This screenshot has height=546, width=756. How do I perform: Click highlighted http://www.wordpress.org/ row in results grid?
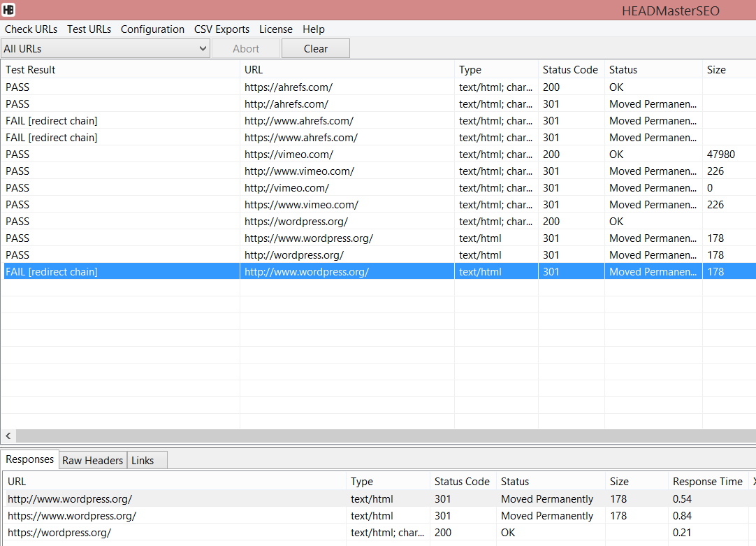pos(379,271)
